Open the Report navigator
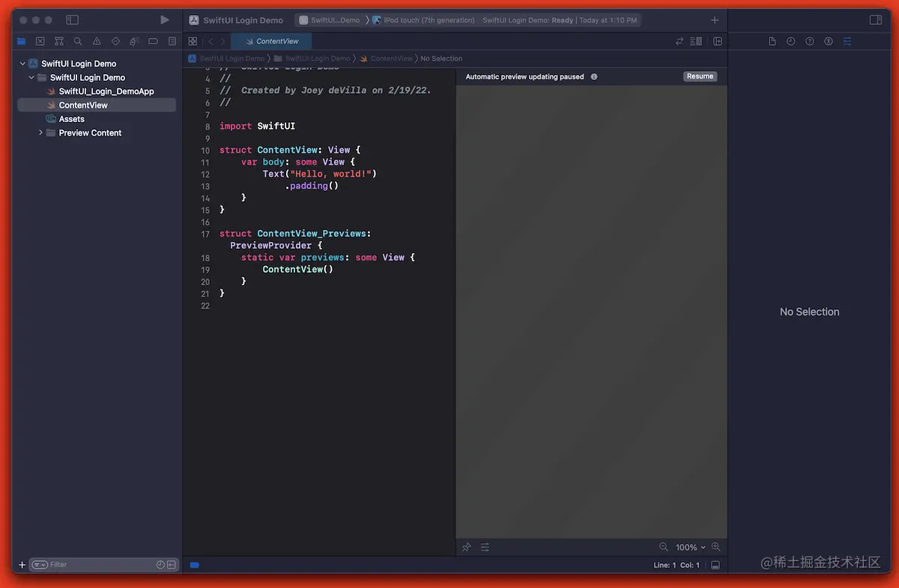The height and width of the screenshot is (588, 899). [172, 41]
